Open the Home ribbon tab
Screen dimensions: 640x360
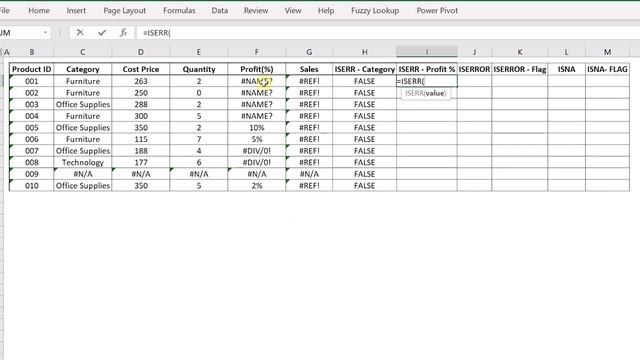tap(39, 11)
